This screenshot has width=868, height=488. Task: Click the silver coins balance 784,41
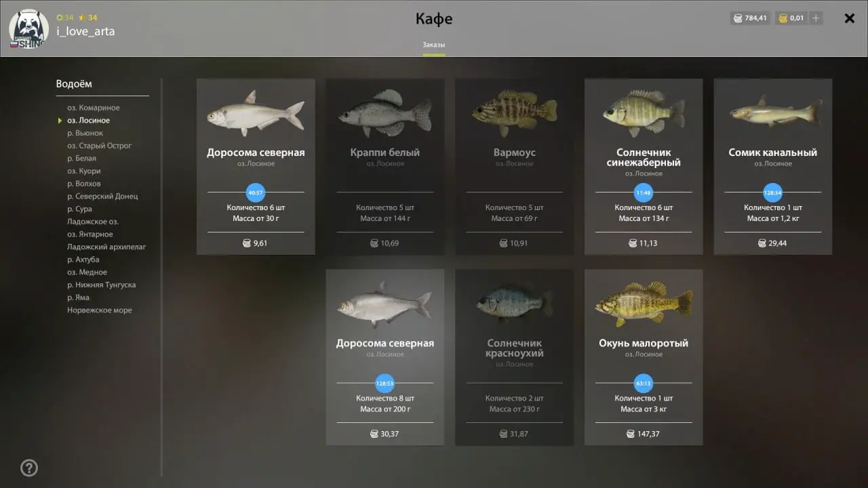pyautogui.click(x=750, y=18)
